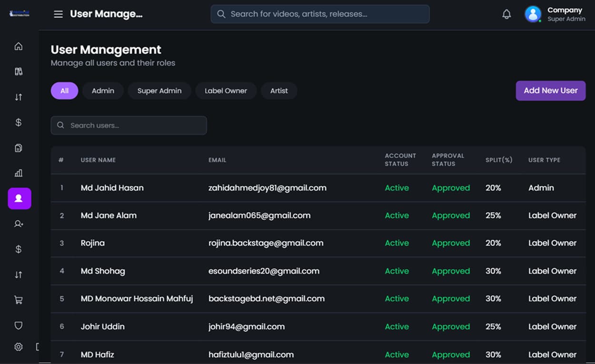This screenshot has width=595, height=364.
Task: Click up-down arrows icon above the cart icon
Action: tap(19, 275)
